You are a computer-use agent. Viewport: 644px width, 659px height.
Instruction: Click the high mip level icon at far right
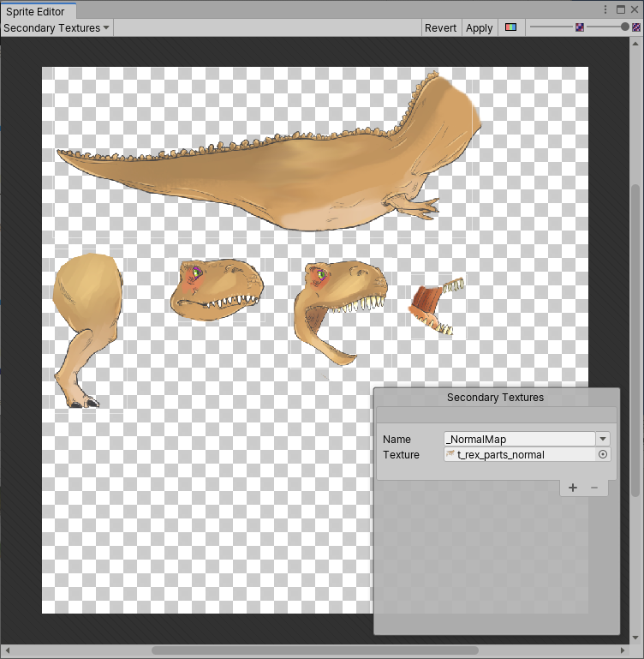[636, 27]
